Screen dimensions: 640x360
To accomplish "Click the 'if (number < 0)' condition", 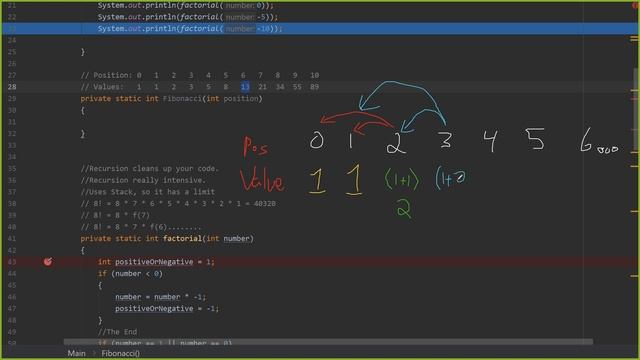I will tap(130, 273).
